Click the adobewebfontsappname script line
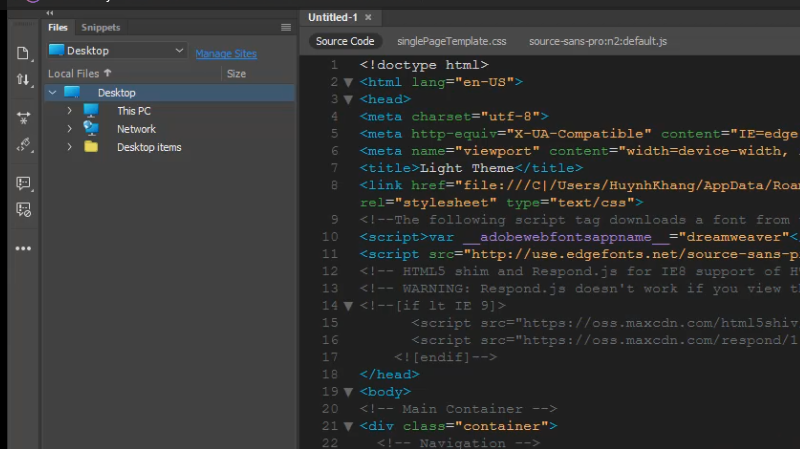800x449 pixels. point(579,237)
